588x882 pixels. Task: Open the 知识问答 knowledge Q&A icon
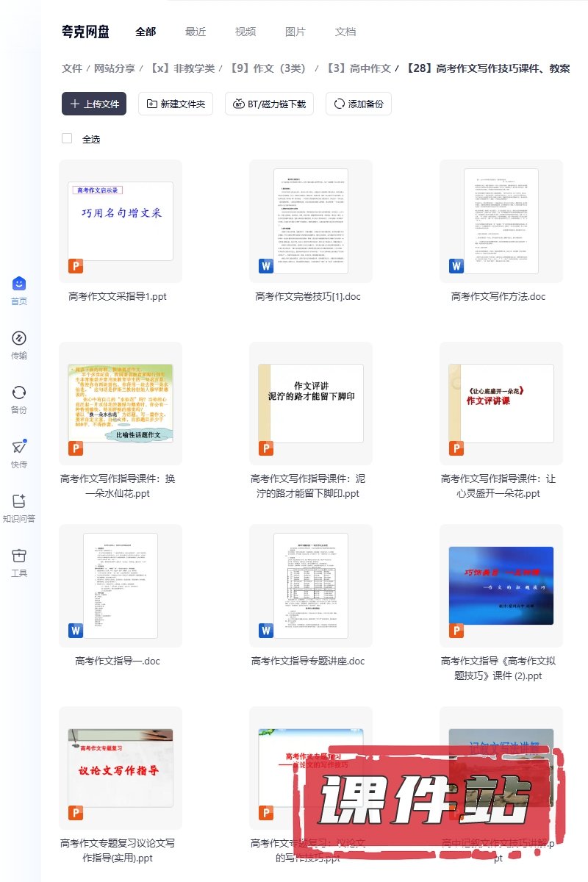pos(19,501)
